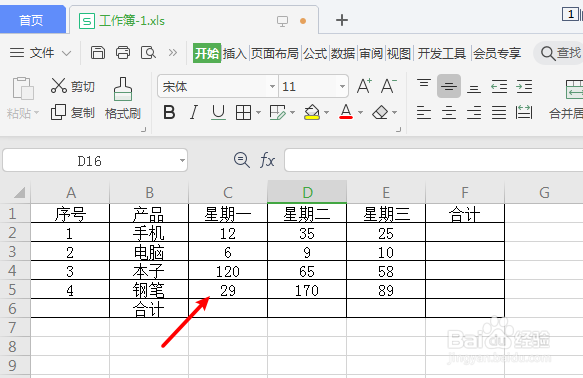Screen dimensions: 583x378
Task: Click the distributed alignment icon
Action: point(524,112)
